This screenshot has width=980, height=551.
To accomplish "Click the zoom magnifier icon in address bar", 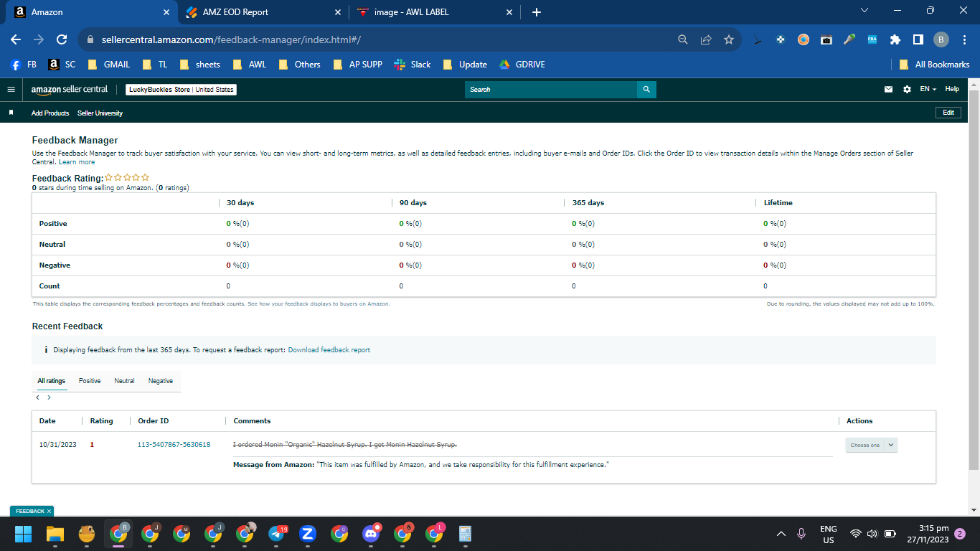I will [x=683, y=40].
